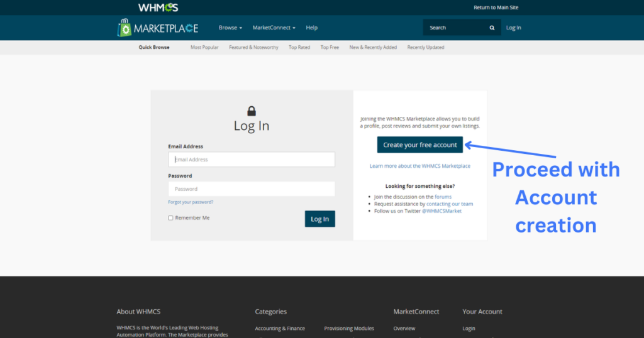Open the Top Rated listings
This screenshot has width=644, height=338.
(299, 47)
